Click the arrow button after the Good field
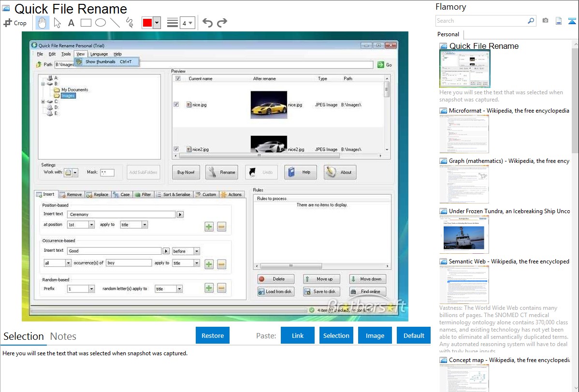579x392 pixels. [166, 251]
